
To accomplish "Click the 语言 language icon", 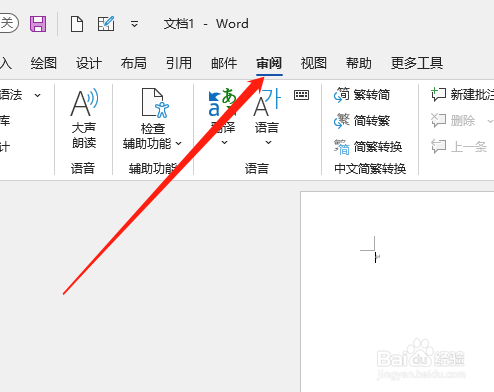I will (267, 103).
